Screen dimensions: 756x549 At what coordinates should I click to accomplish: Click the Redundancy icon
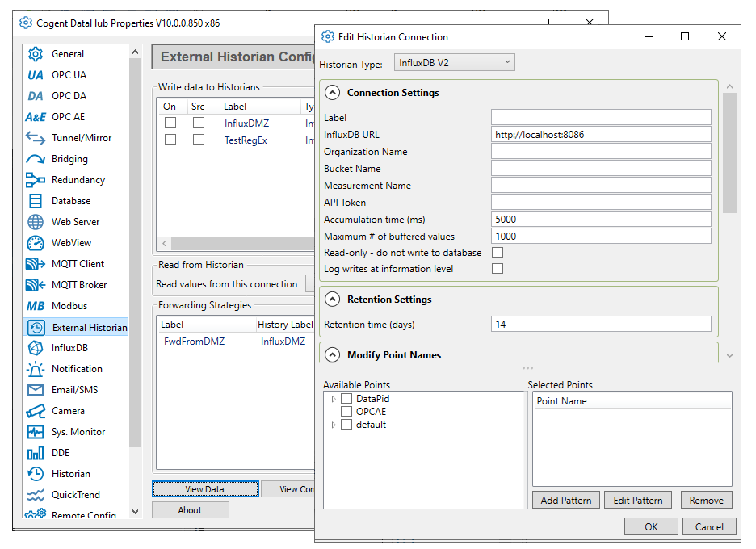click(36, 180)
